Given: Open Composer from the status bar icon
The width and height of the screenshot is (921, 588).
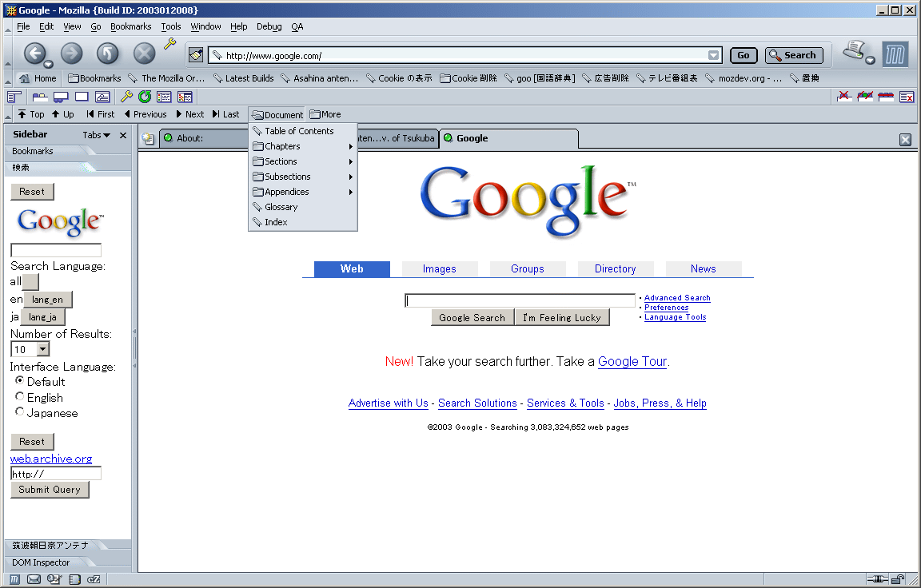Looking at the screenshot, I should (x=54, y=579).
